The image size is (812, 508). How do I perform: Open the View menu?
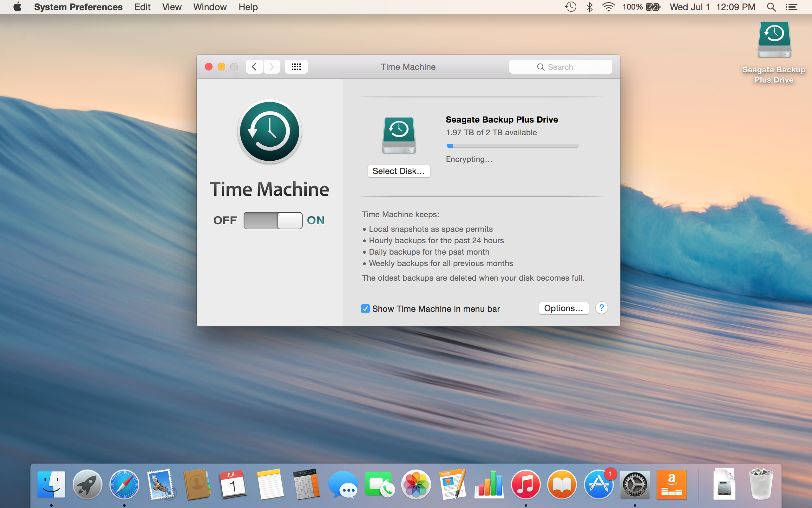[x=172, y=7]
